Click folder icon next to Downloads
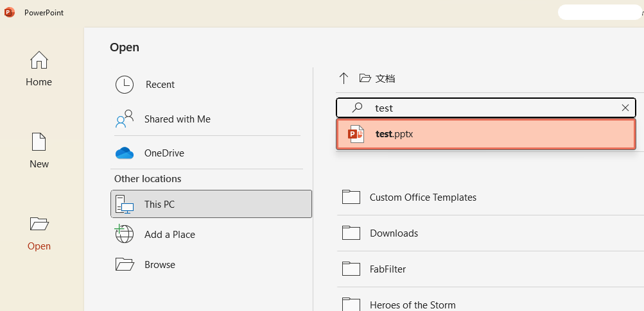The width and height of the screenshot is (644, 311). coord(351,233)
